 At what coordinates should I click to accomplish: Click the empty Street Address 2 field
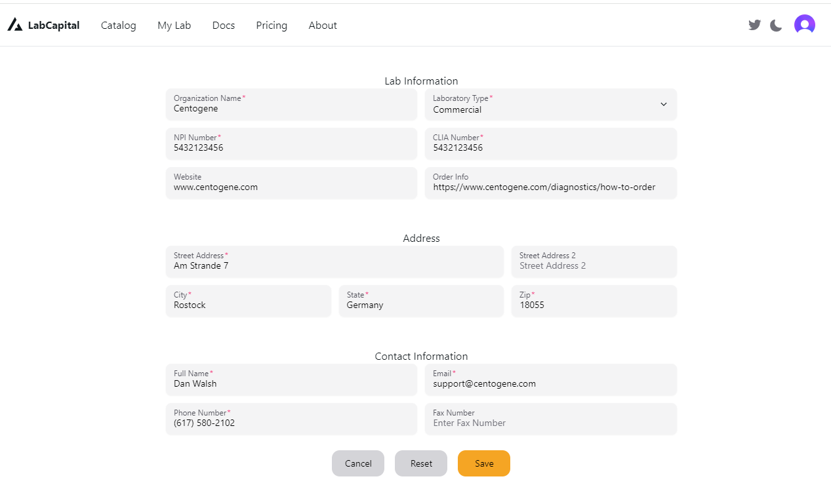[594, 262]
